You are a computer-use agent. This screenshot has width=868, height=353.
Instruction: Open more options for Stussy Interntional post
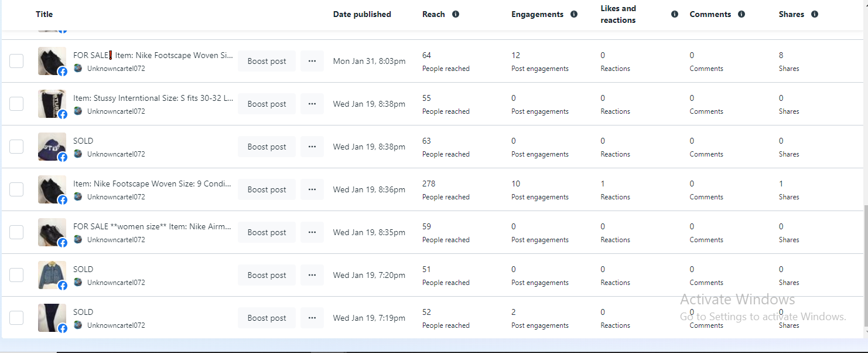pyautogui.click(x=312, y=104)
